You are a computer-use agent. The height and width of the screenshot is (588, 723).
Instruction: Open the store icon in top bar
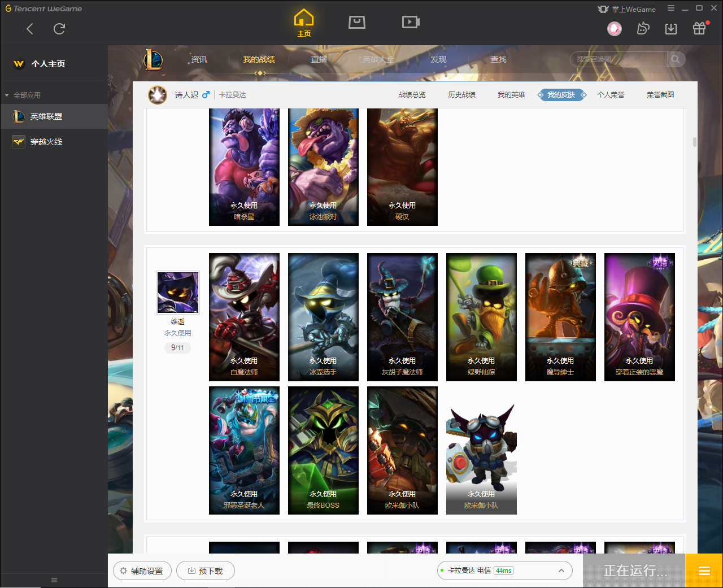pos(357,22)
